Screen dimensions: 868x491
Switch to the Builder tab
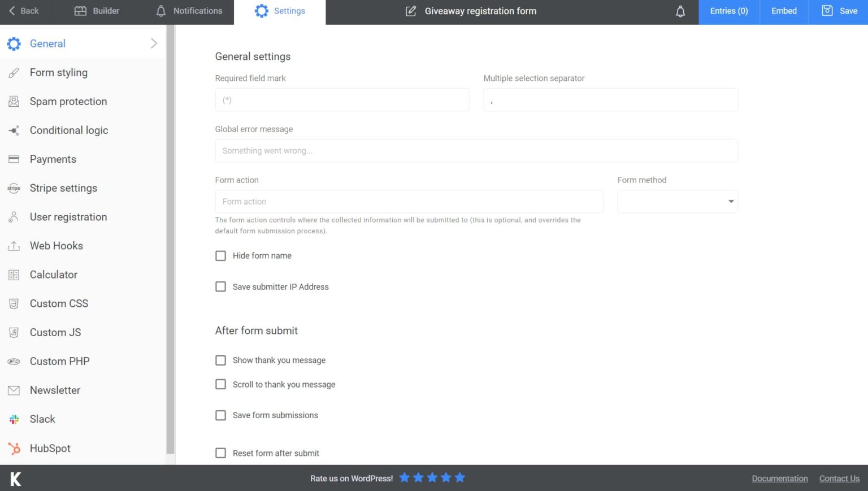pyautogui.click(x=97, y=11)
